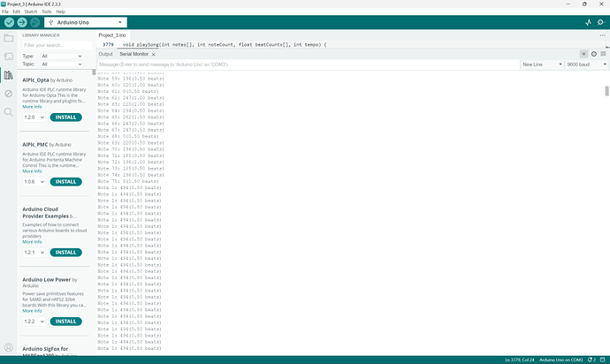Open the Sketchbook folder sidebar icon
The image size is (610, 364).
click(x=9, y=38)
